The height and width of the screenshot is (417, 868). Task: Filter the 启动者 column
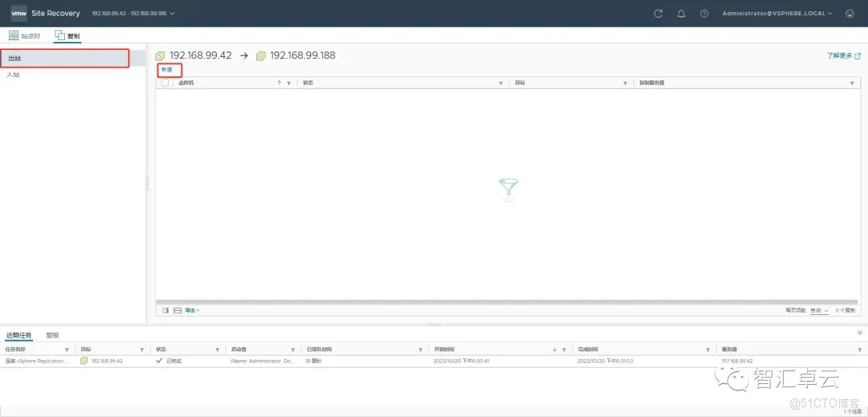[293, 350]
